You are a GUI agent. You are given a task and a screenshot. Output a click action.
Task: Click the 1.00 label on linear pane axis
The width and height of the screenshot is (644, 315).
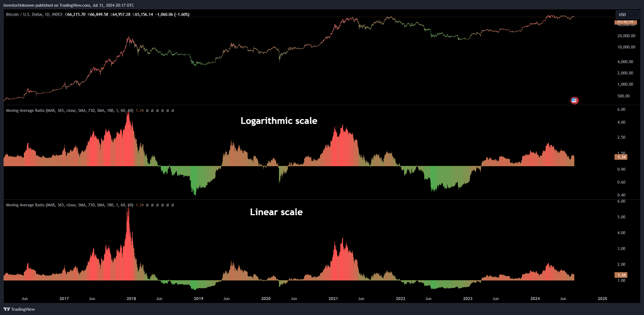coord(621,280)
